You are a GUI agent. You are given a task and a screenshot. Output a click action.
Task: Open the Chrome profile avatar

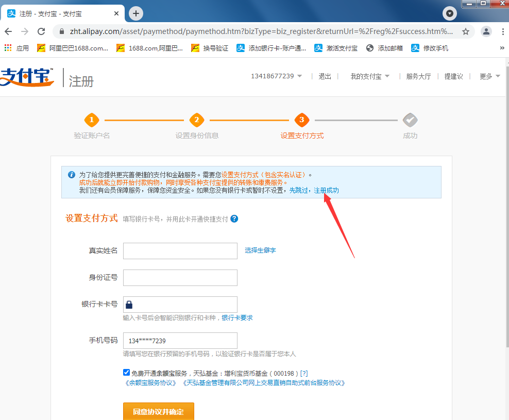pos(486,31)
